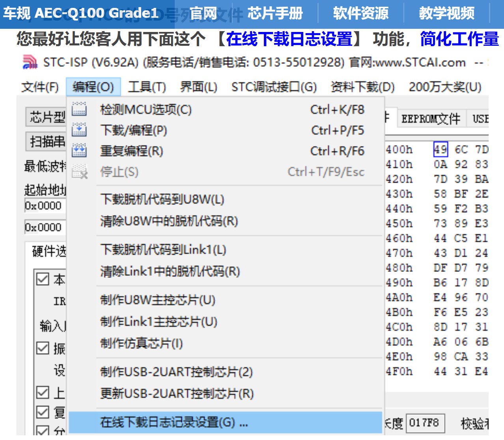Click the blue 简化工作量 heading text

pos(459,39)
